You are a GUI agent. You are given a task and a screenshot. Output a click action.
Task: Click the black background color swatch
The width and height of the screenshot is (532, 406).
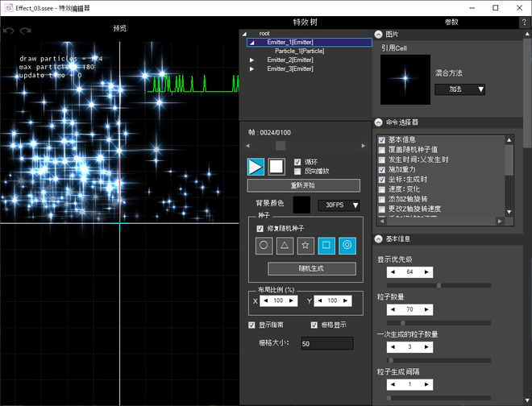click(302, 205)
